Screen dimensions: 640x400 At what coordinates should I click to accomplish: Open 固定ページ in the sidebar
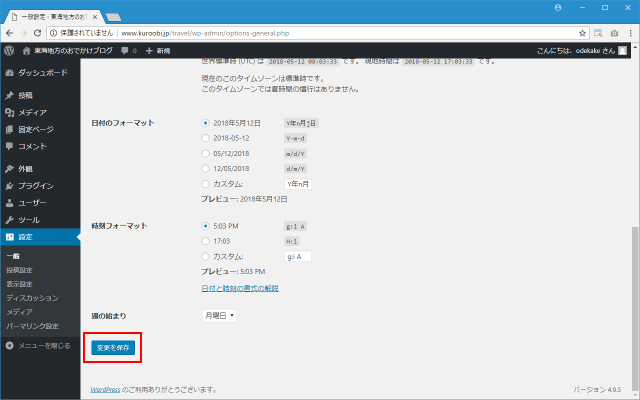click(x=40, y=129)
